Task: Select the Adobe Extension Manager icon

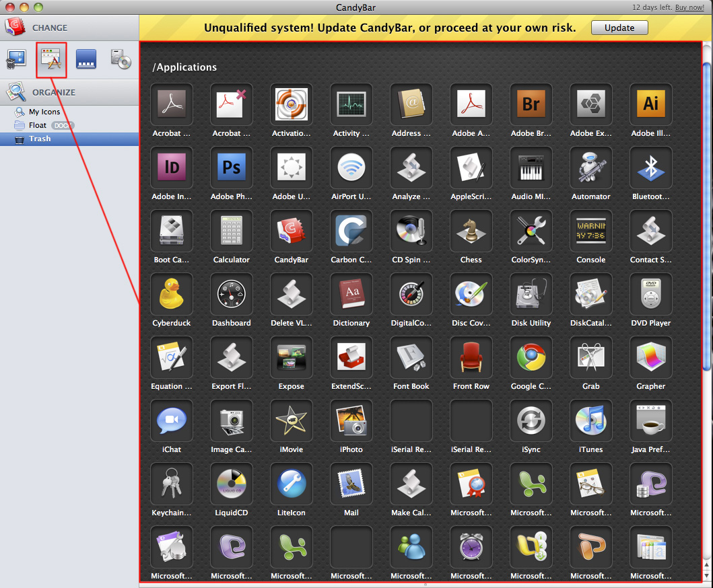Action: click(x=590, y=104)
